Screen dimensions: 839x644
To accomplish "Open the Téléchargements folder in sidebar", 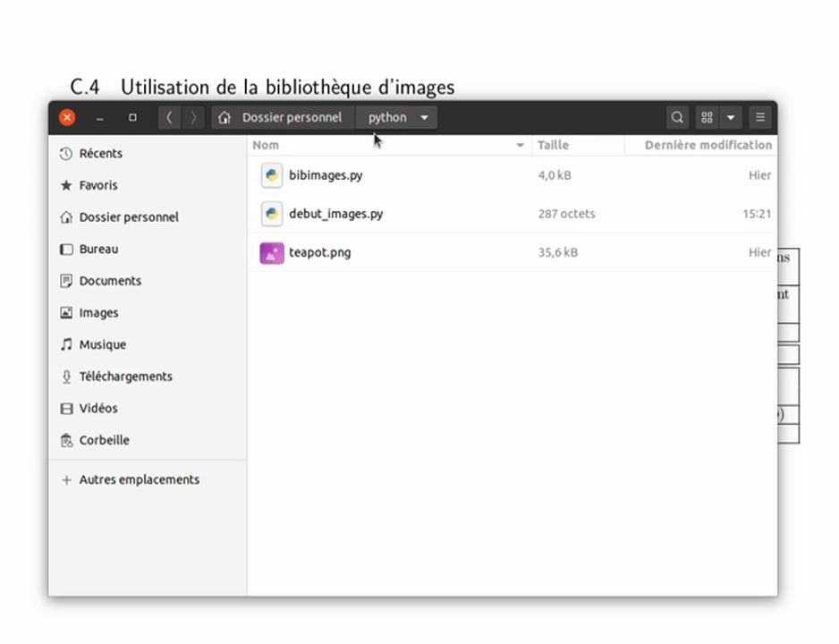I will 125,377.
